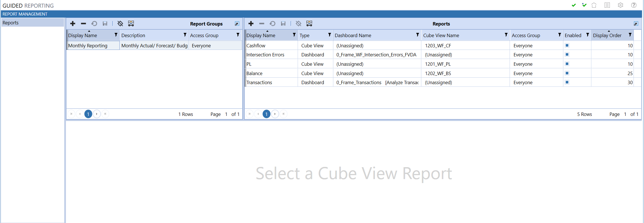
Task: Open Access Group filter funnel in Reports grid
Action: tap(560, 35)
